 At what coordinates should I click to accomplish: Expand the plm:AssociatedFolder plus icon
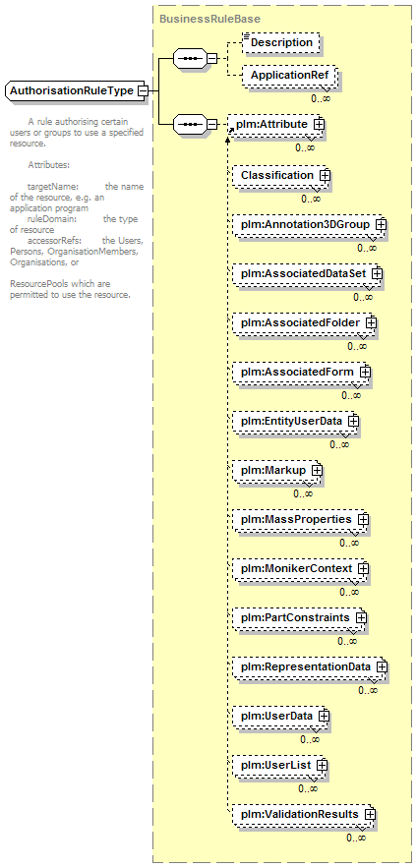coord(371,322)
